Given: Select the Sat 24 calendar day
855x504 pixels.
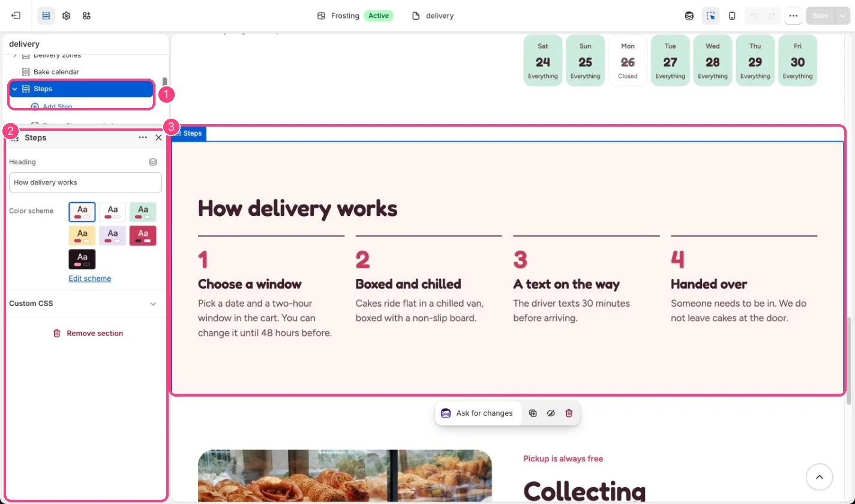Looking at the screenshot, I should (x=543, y=61).
